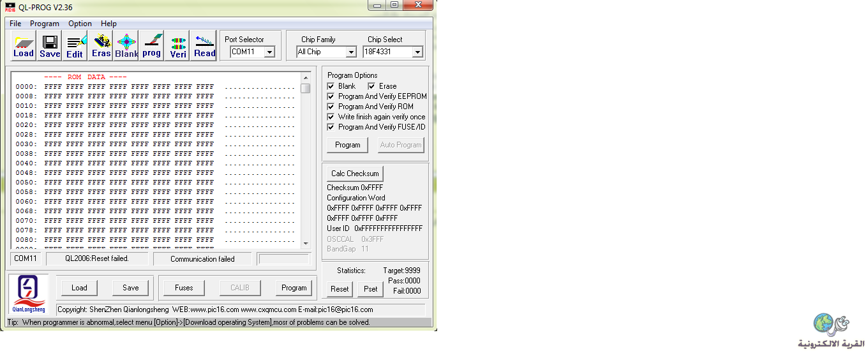Click the bottom Save button
Image resolution: width=868 pixels, height=358 pixels.
coord(130,288)
